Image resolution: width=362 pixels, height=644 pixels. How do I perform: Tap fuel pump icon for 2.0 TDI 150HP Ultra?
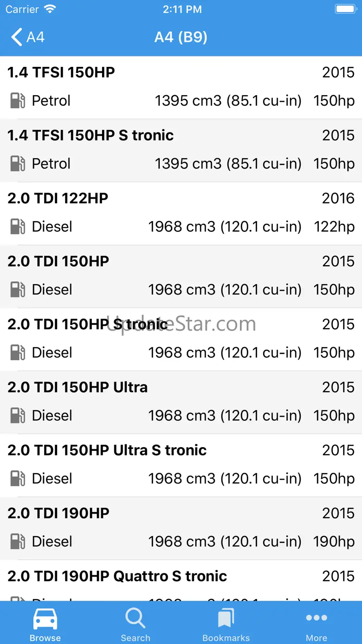[x=18, y=416]
